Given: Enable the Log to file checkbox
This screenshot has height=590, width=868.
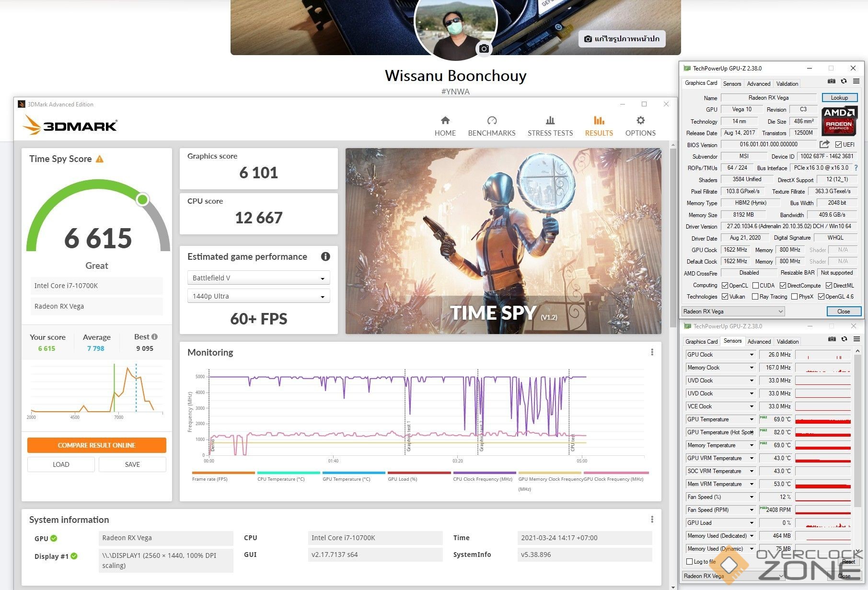Looking at the screenshot, I should point(690,562).
